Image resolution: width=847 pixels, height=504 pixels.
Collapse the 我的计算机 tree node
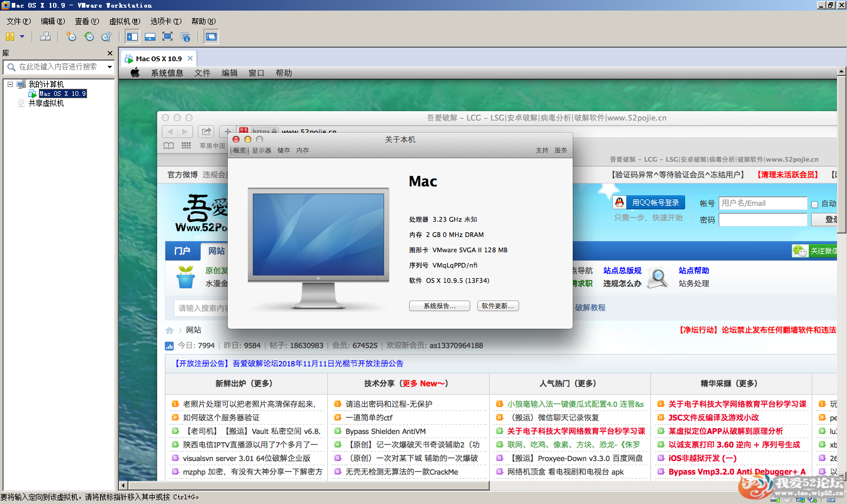10,84
